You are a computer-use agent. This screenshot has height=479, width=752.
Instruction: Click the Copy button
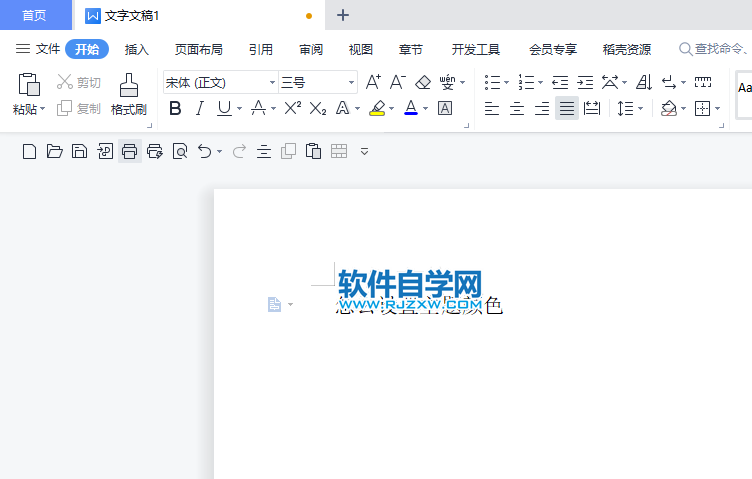pyautogui.click(x=78, y=108)
